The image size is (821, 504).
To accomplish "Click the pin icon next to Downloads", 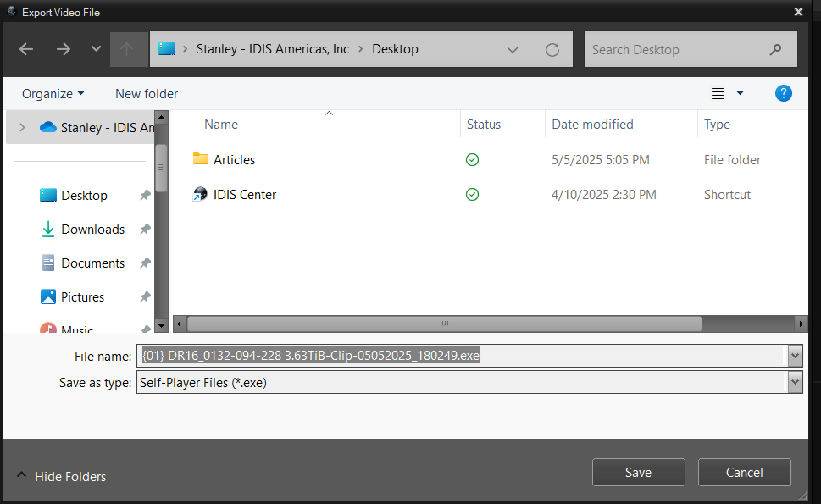I will (x=145, y=230).
